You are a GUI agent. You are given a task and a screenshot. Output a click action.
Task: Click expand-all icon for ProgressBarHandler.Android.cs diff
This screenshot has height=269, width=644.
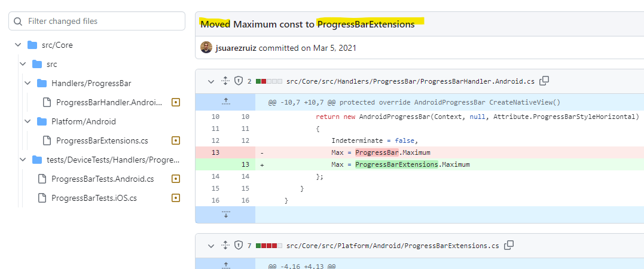point(225,81)
